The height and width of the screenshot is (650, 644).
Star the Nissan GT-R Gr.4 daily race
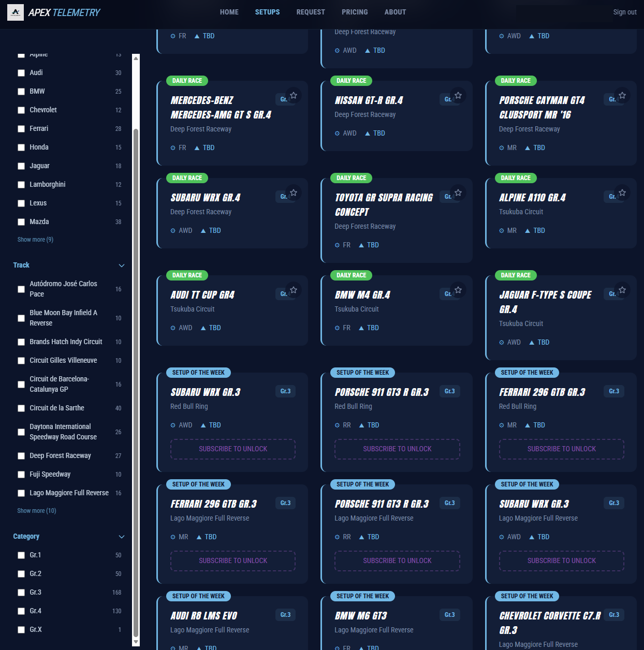(458, 95)
